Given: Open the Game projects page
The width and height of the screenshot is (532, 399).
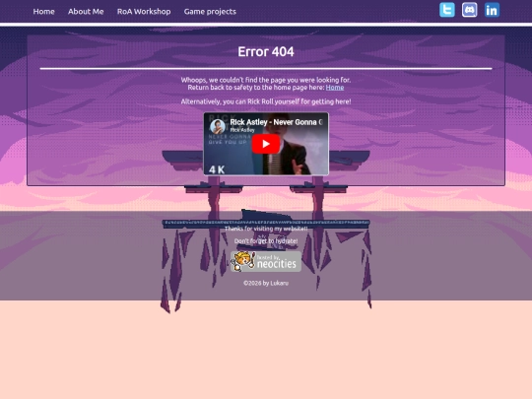Looking at the screenshot, I should pyautogui.click(x=210, y=12).
